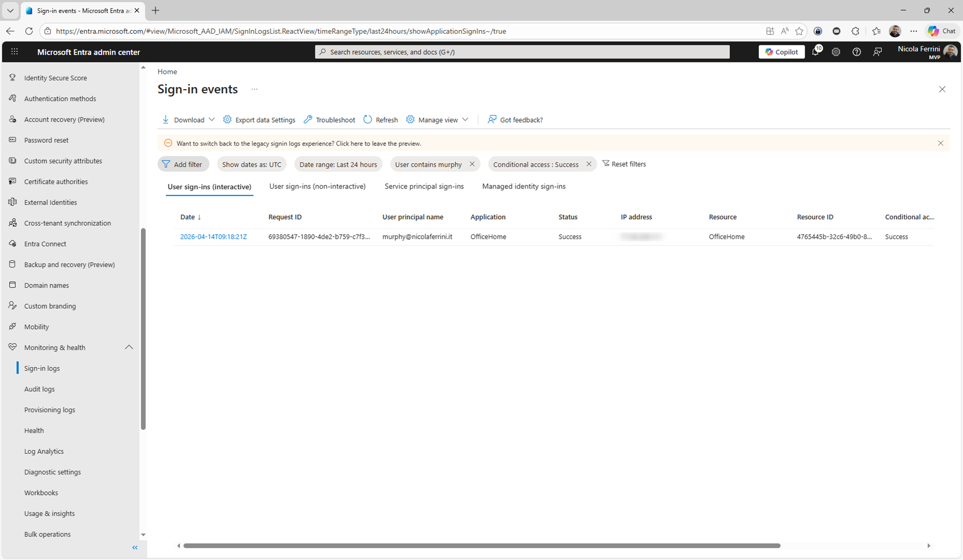Switch to Service principal sign-ins tab
This screenshot has height=560, width=963.
[424, 186]
